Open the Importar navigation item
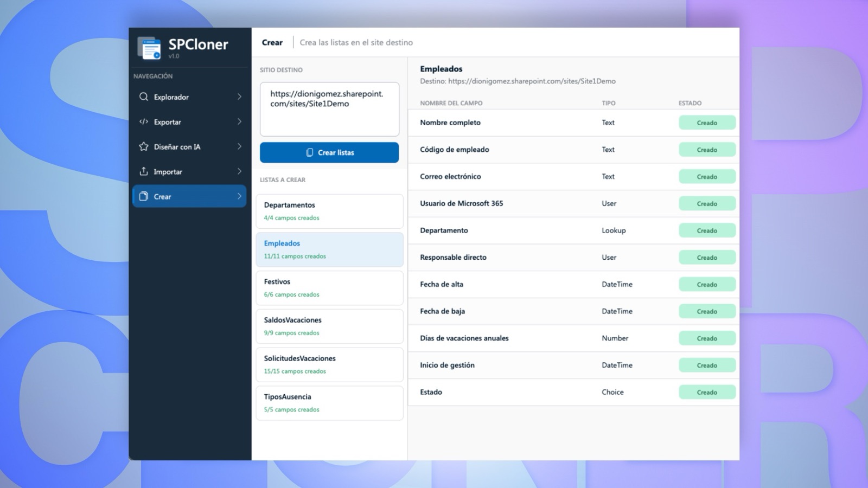Image resolution: width=868 pixels, height=488 pixels. 189,171
